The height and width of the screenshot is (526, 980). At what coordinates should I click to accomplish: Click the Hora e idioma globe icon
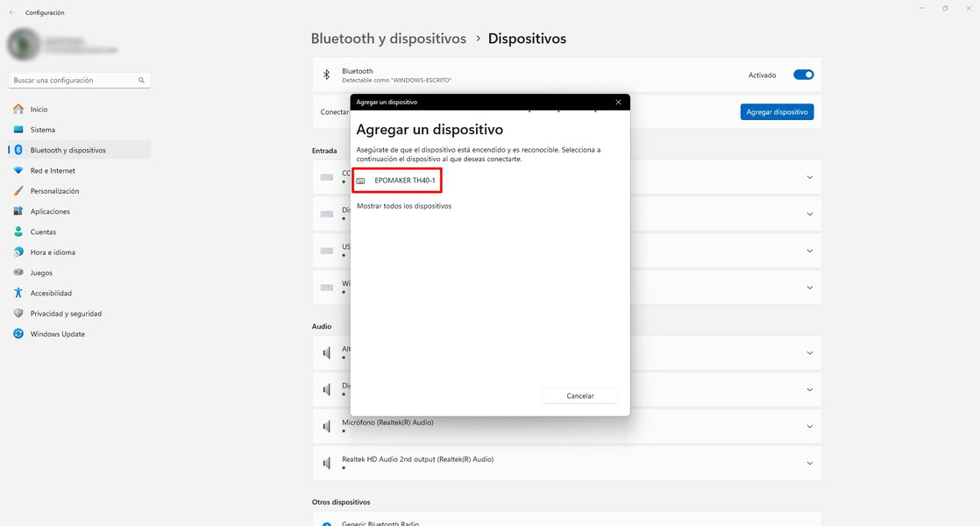pos(18,252)
